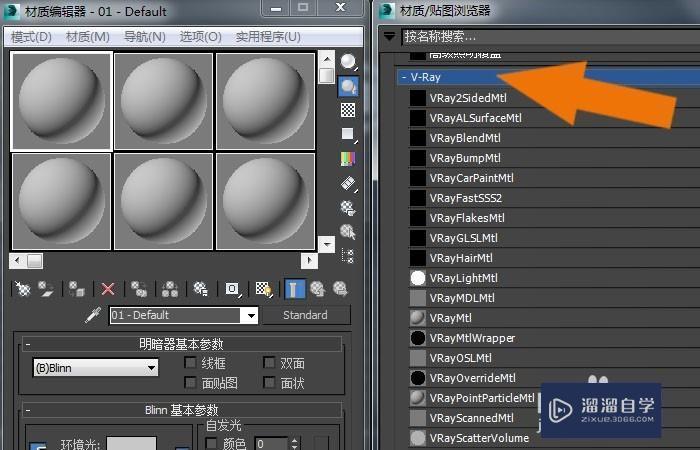Click the VRayLightMtl white sphere icon
The image size is (700, 450).
click(418, 278)
